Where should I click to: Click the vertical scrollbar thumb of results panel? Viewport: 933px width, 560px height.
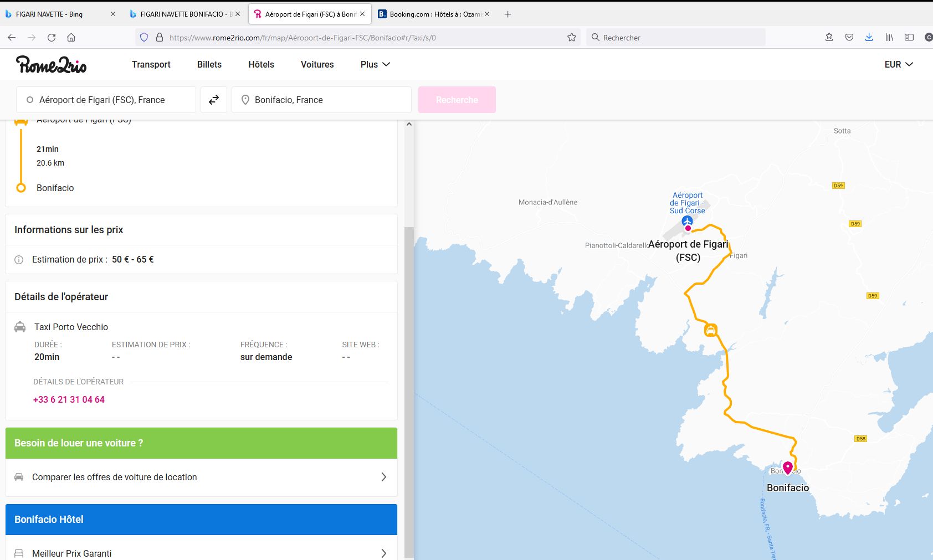point(409,392)
